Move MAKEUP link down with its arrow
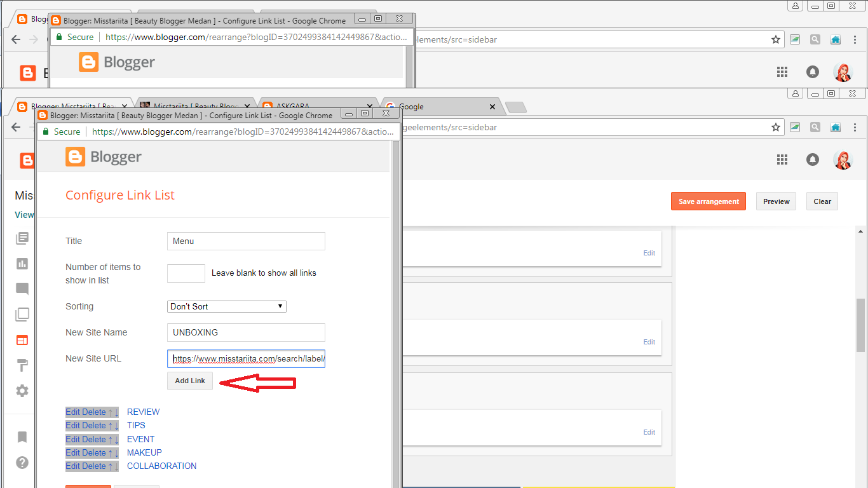The height and width of the screenshot is (488, 868). tap(116, 452)
